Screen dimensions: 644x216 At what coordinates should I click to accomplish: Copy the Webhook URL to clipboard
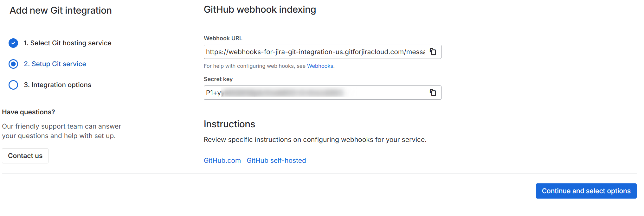pos(433,52)
